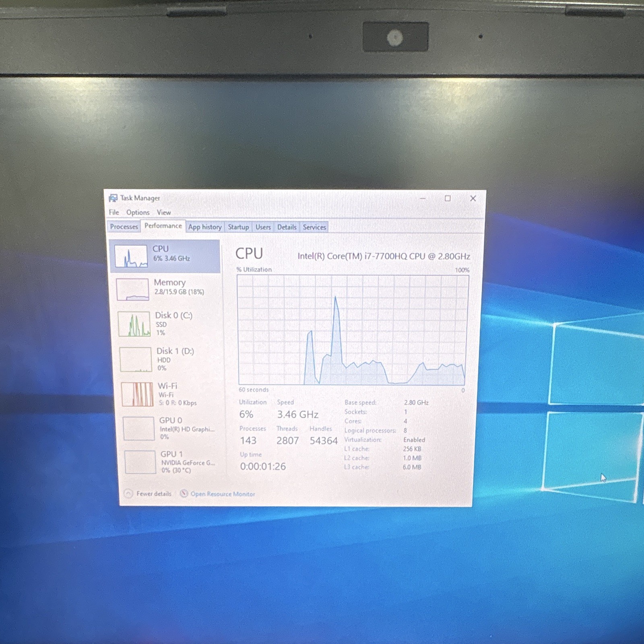644x644 pixels.
Task: Click the 60 seconds graph axis label
Action: (254, 390)
